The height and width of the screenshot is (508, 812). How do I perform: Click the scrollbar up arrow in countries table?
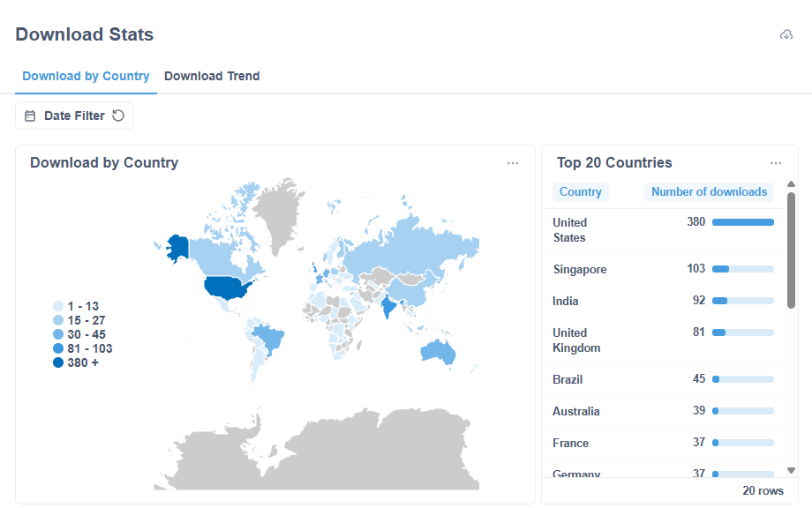[791, 184]
